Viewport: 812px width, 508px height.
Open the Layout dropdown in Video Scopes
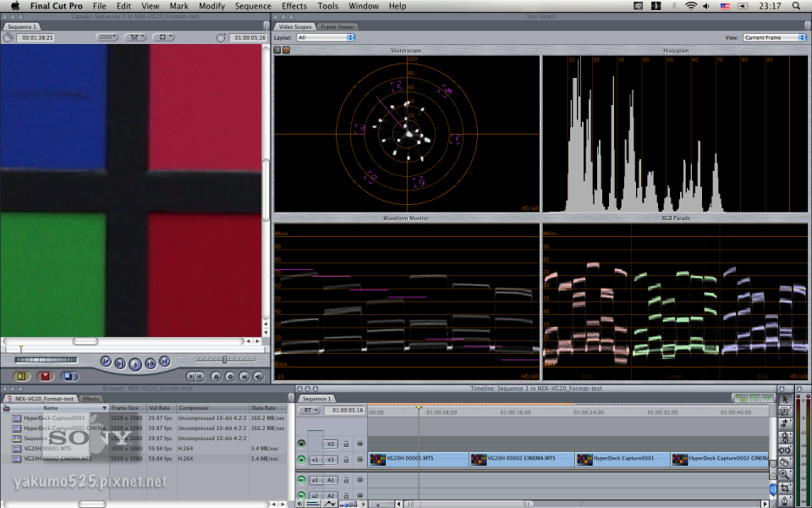[326, 37]
